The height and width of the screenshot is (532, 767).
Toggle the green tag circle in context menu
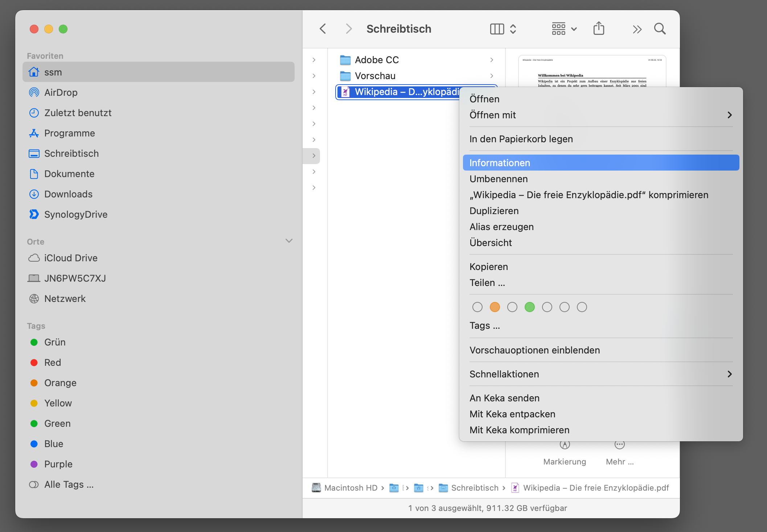coord(529,307)
